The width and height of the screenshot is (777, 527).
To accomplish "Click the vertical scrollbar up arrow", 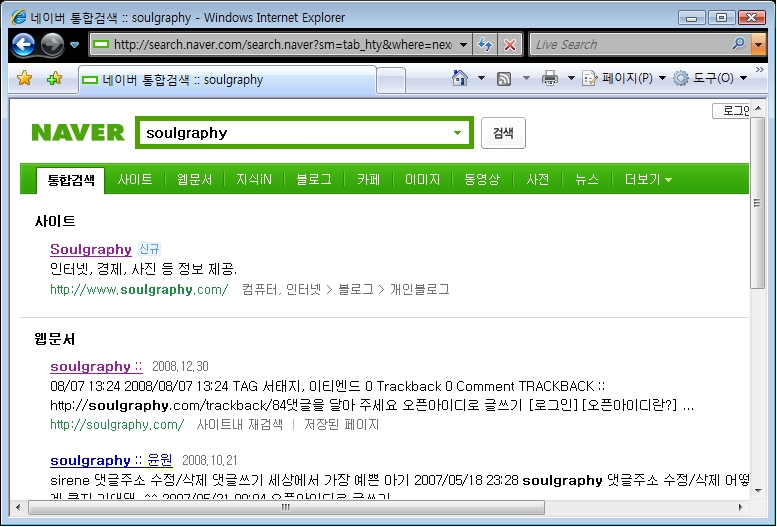I will pos(758,108).
